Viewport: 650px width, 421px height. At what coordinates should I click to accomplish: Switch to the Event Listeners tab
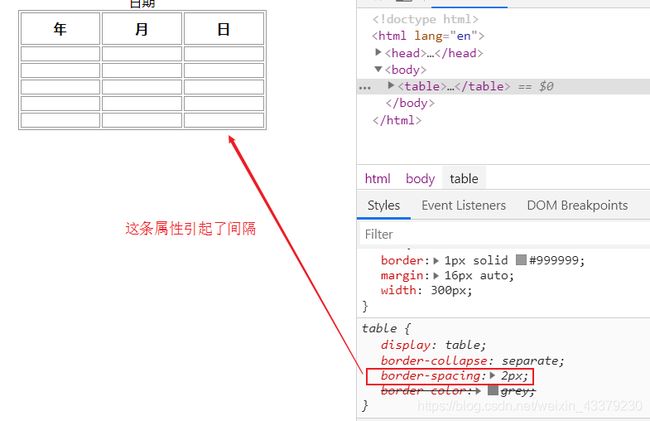click(463, 205)
